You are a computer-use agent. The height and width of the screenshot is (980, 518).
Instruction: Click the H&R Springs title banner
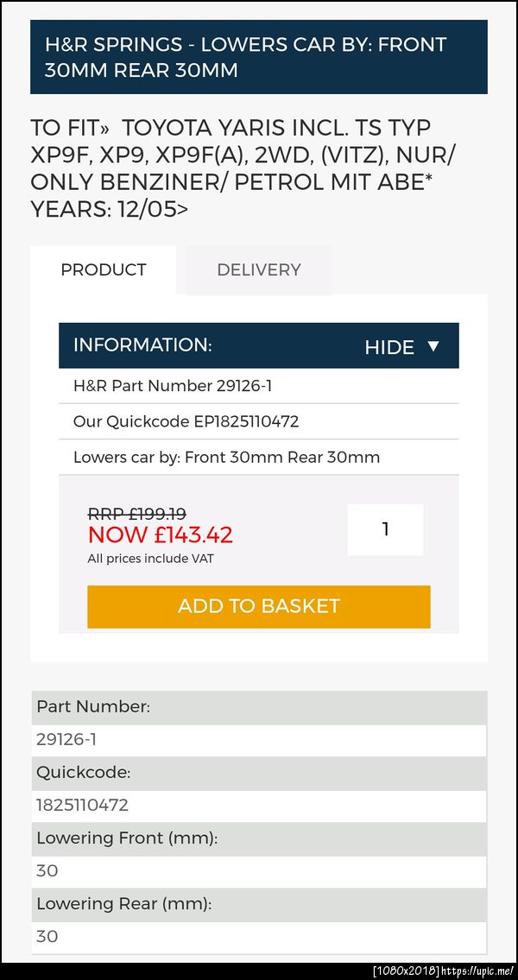258,57
